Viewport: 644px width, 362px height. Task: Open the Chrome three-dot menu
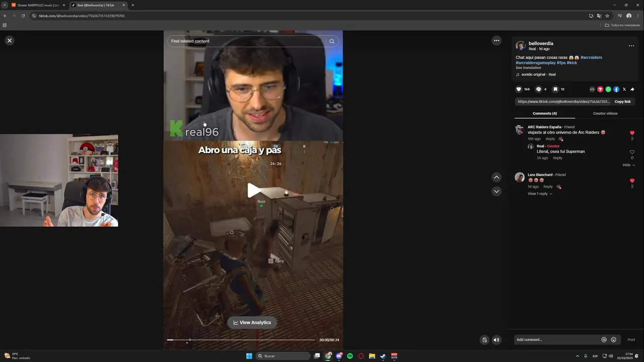tap(638, 16)
